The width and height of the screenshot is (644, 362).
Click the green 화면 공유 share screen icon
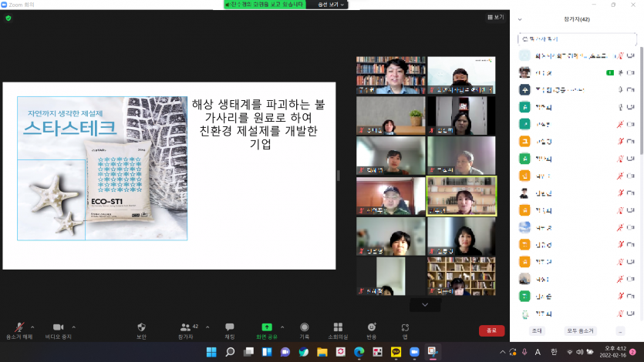(267, 327)
